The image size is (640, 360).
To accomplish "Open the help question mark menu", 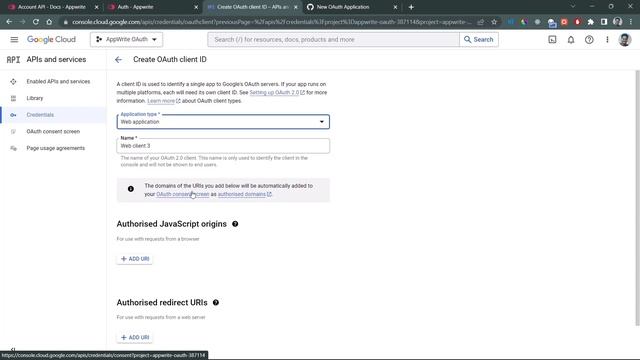I will 589,40.
